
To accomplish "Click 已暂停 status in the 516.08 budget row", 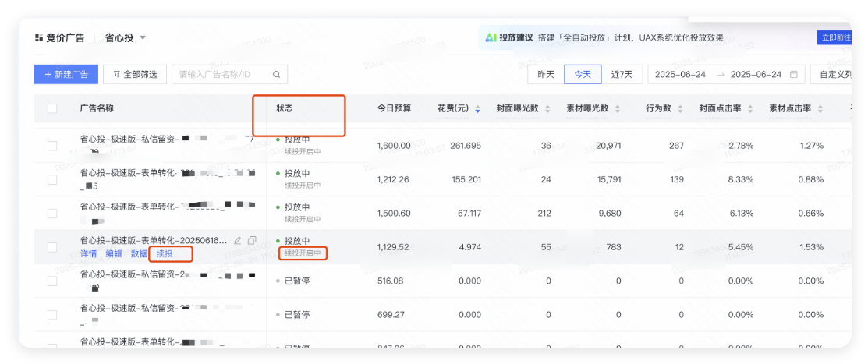I will tap(297, 281).
